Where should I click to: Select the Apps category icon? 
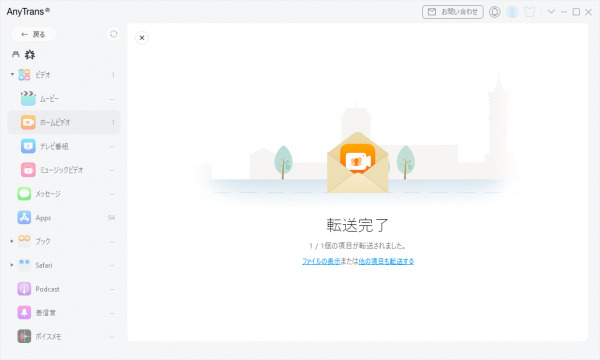pyautogui.click(x=24, y=217)
